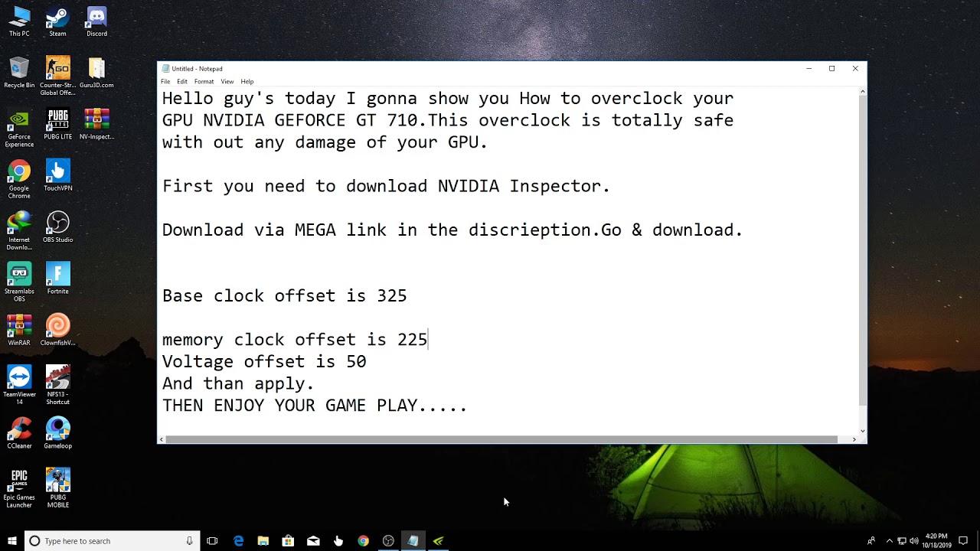Click the Cortana microphone icon
The height and width of the screenshot is (551, 980).
click(189, 541)
